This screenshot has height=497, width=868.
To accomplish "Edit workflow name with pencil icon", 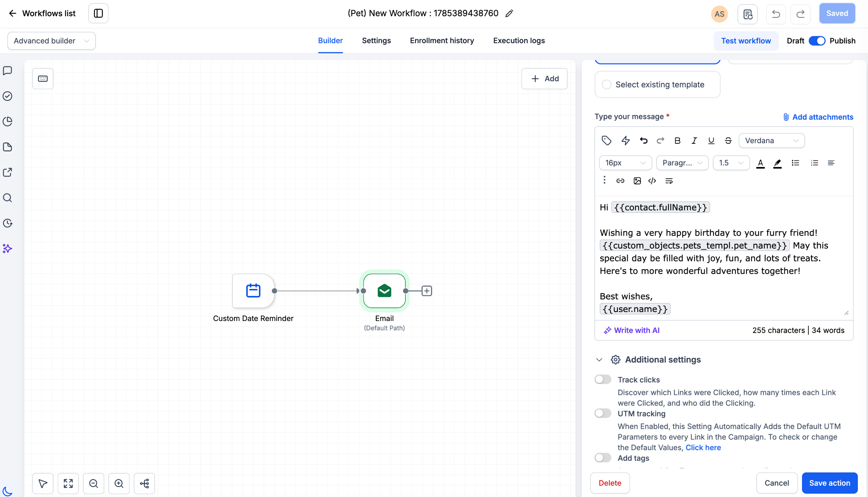I will pos(509,14).
